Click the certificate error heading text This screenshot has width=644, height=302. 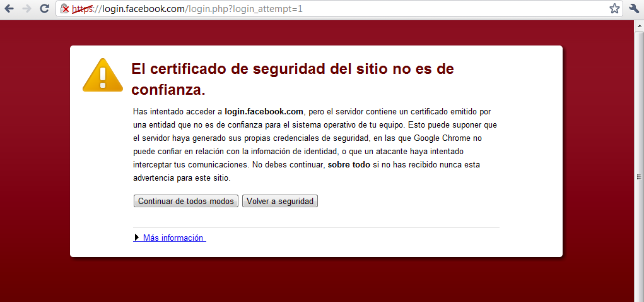[x=293, y=79]
